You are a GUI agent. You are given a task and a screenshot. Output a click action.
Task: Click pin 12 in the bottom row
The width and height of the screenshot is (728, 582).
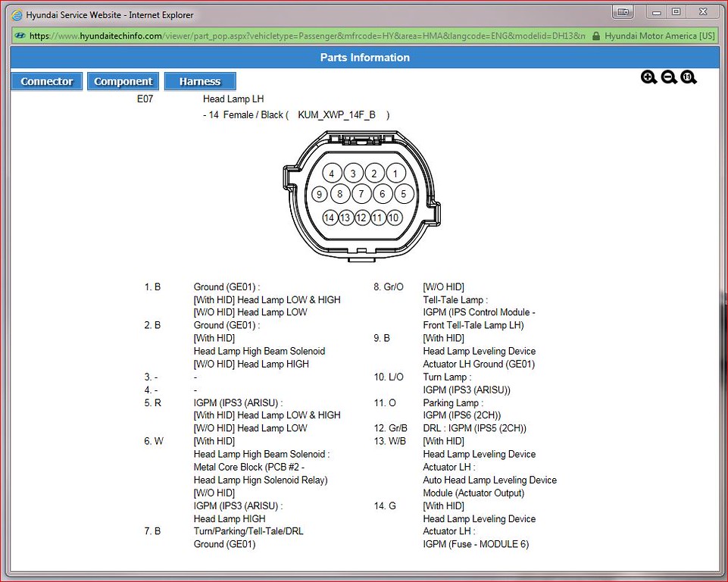click(x=361, y=217)
